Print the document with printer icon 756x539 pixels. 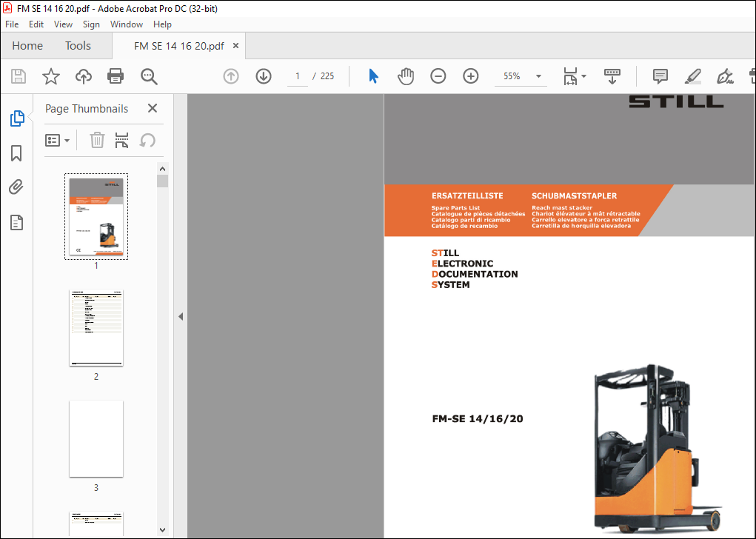pos(116,76)
